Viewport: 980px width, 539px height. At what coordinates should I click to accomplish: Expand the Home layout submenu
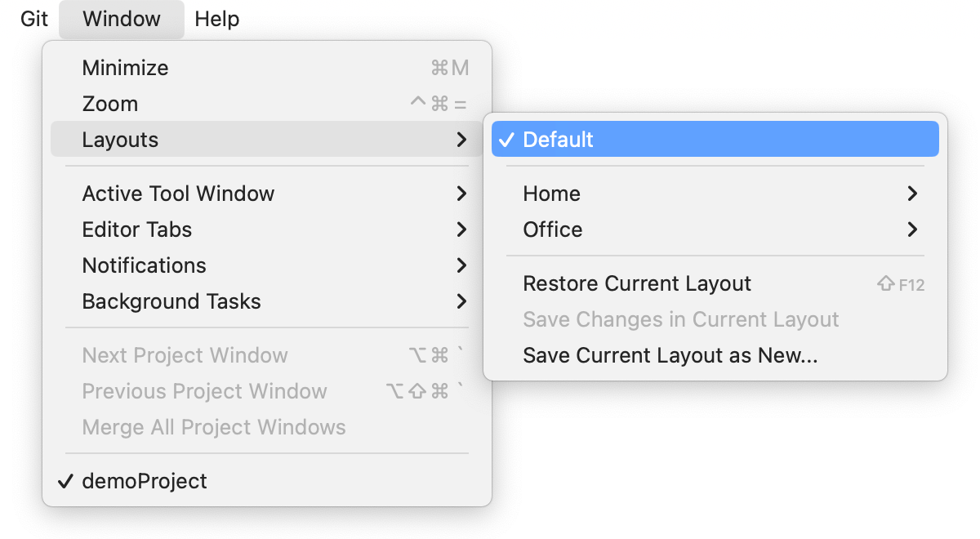[552, 194]
